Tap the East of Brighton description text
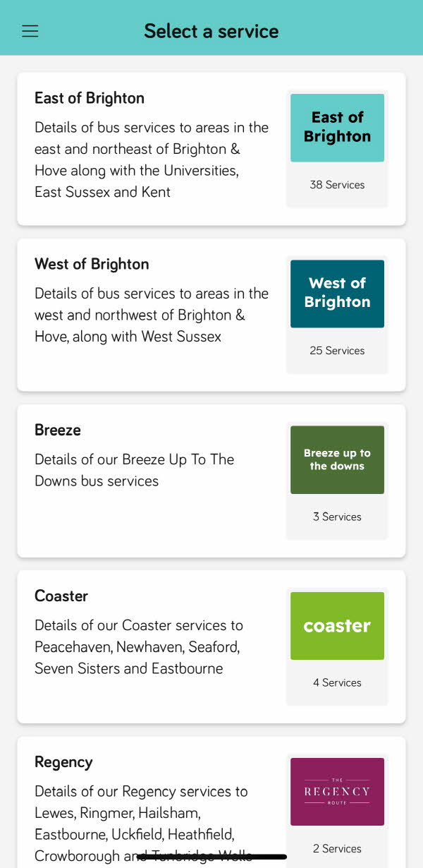This screenshot has width=423, height=868. (x=152, y=159)
